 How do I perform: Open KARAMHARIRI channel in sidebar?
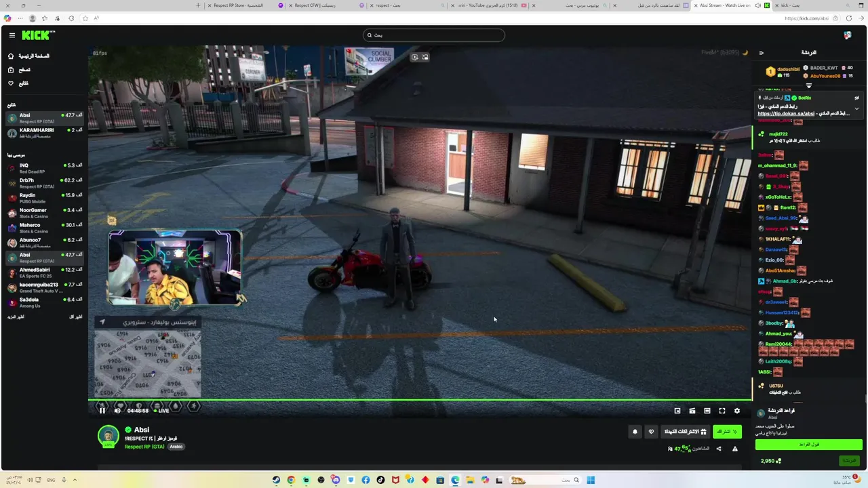[44, 133]
